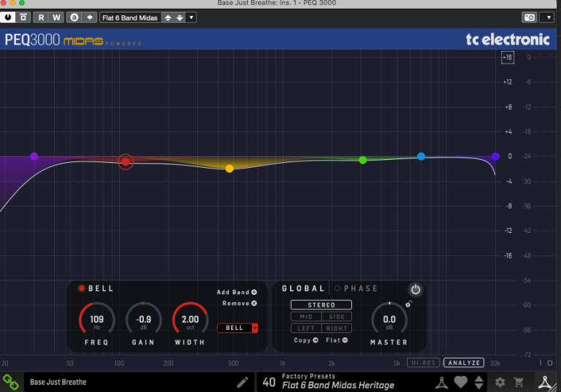This screenshot has width=561, height=392.
Task: Open the functions menu beside the camera
Action: 548,18
